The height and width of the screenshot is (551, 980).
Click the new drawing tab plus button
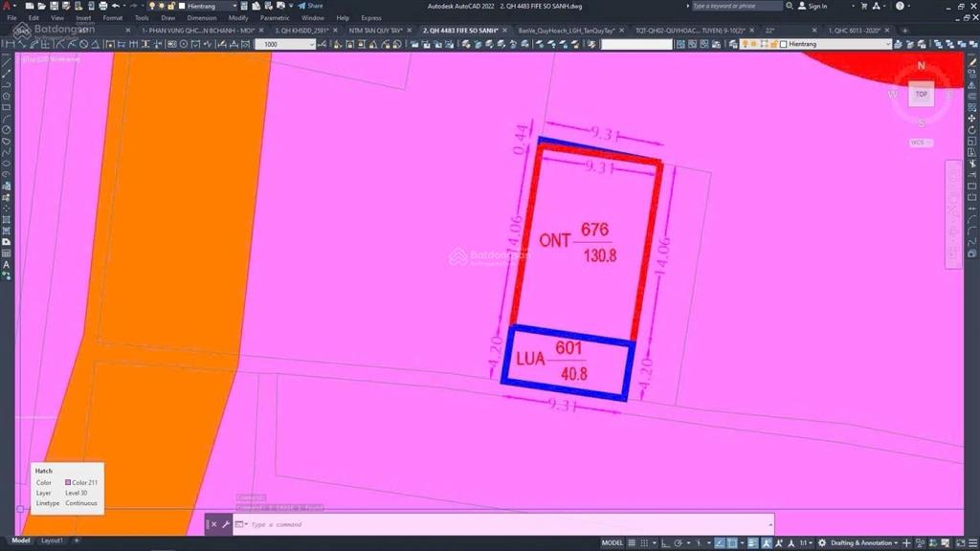click(x=904, y=30)
